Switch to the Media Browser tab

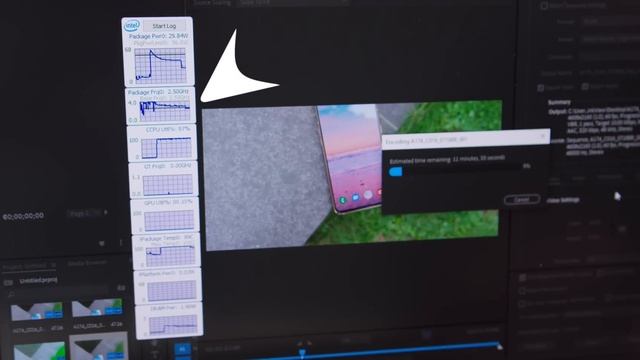[87, 263]
